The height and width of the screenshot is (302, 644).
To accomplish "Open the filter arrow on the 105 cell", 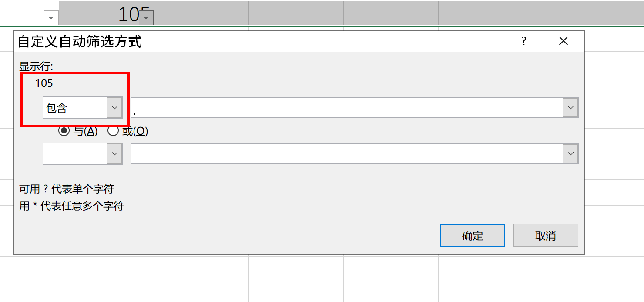I will [x=146, y=18].
